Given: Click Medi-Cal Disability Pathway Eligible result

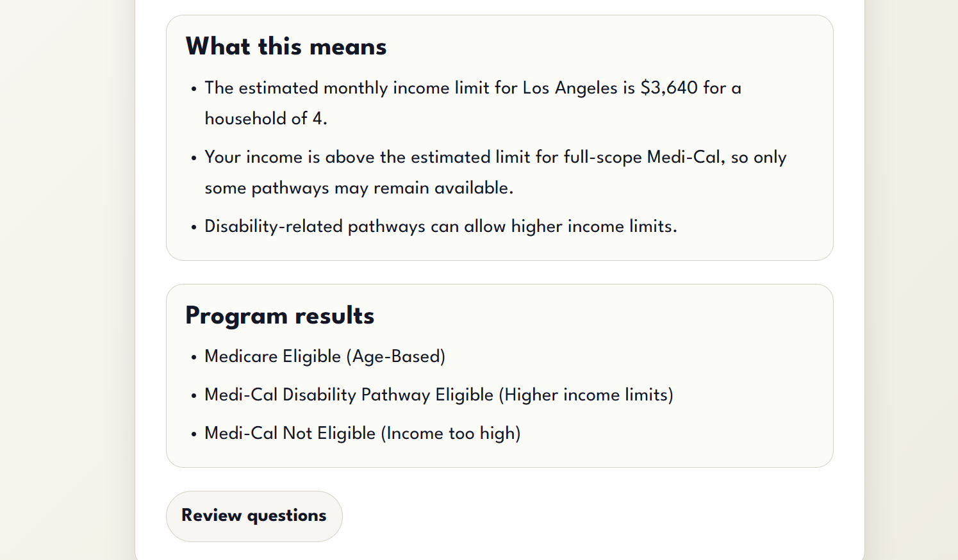Looking at the screenshot, I should click(439, 395).
